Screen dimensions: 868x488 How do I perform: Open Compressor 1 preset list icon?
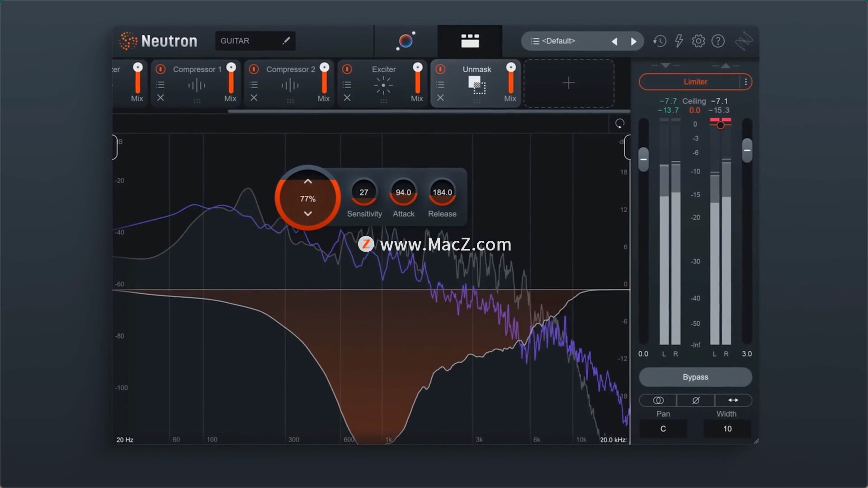click(160, 84)
